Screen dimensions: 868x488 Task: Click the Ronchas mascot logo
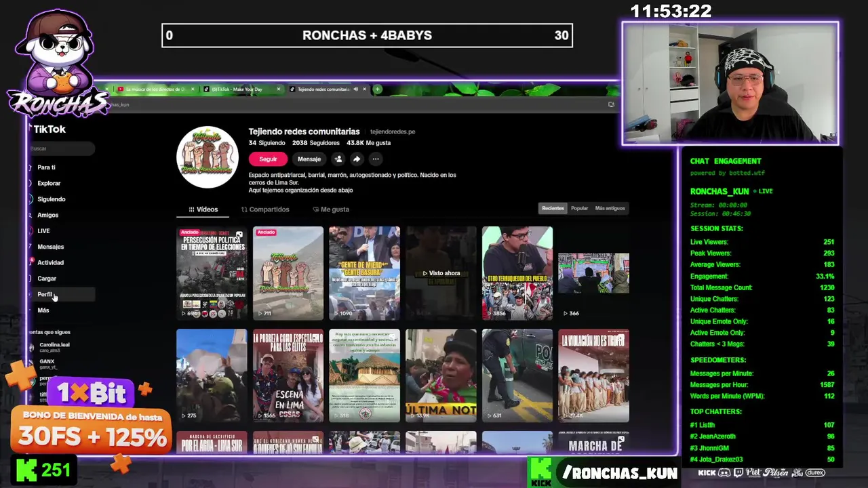pyautogui.click(x=58, y=64)
